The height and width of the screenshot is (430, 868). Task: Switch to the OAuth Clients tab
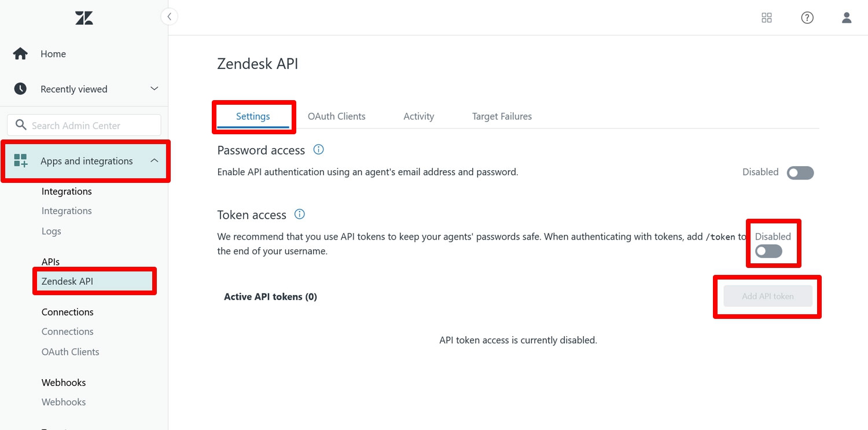coord(336,116)
